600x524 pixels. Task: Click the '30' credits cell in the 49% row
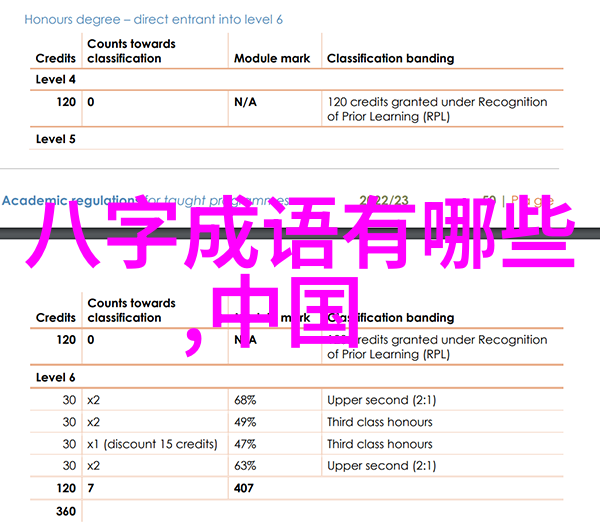click(x=69, y=422)
